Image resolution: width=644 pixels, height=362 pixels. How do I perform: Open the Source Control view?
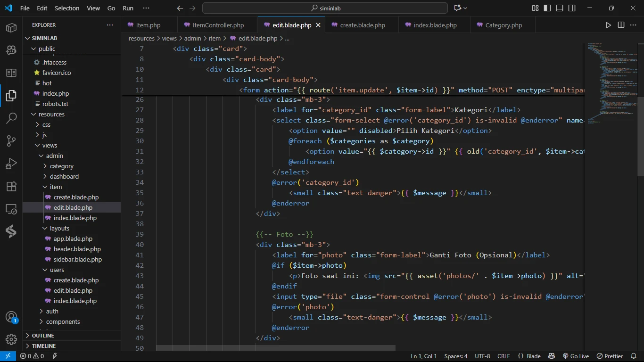11,140
